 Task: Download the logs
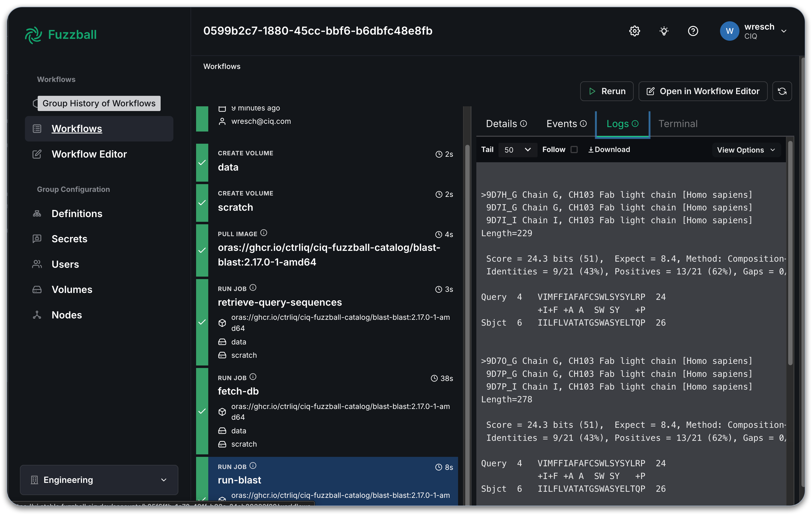tap(609, 150)
